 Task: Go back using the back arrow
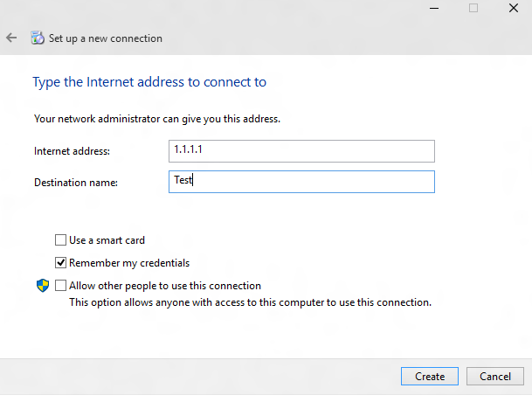click(11, 38)
